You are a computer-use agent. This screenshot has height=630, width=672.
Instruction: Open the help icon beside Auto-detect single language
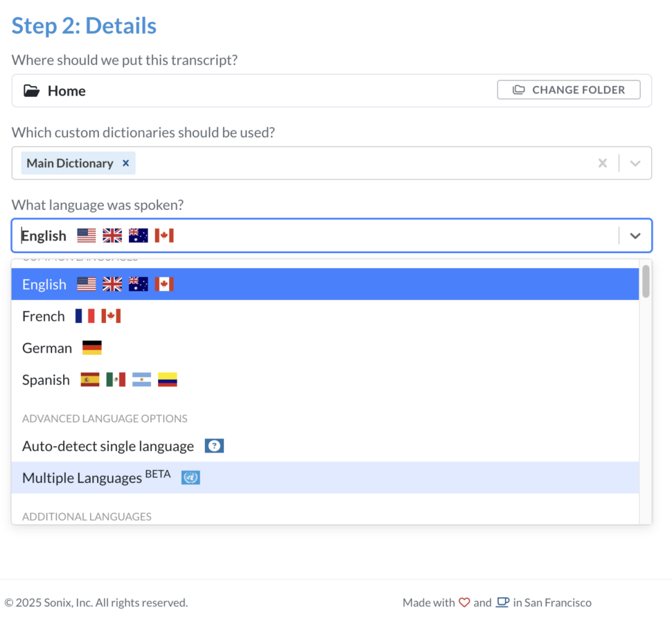pos(214,446)
